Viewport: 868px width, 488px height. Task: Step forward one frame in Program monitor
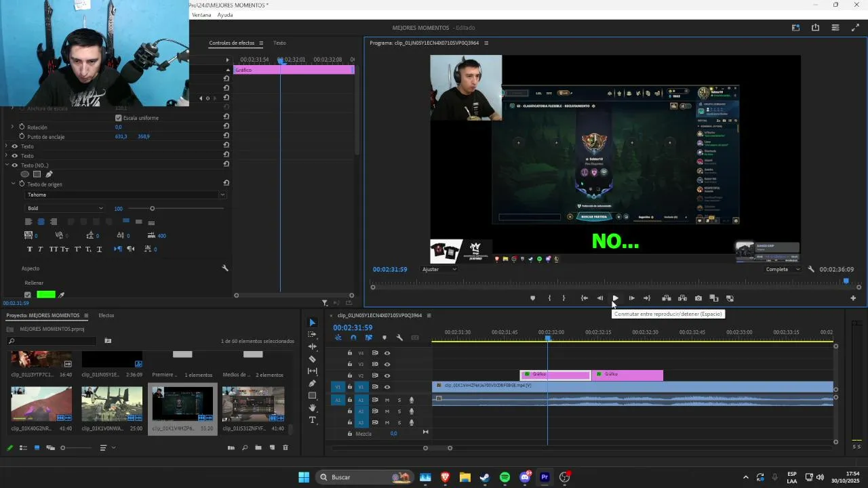(631, 298)
